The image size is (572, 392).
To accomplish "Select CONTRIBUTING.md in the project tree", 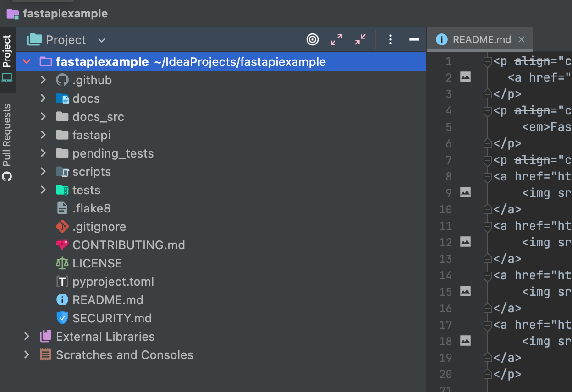I will tap(129, 245).
